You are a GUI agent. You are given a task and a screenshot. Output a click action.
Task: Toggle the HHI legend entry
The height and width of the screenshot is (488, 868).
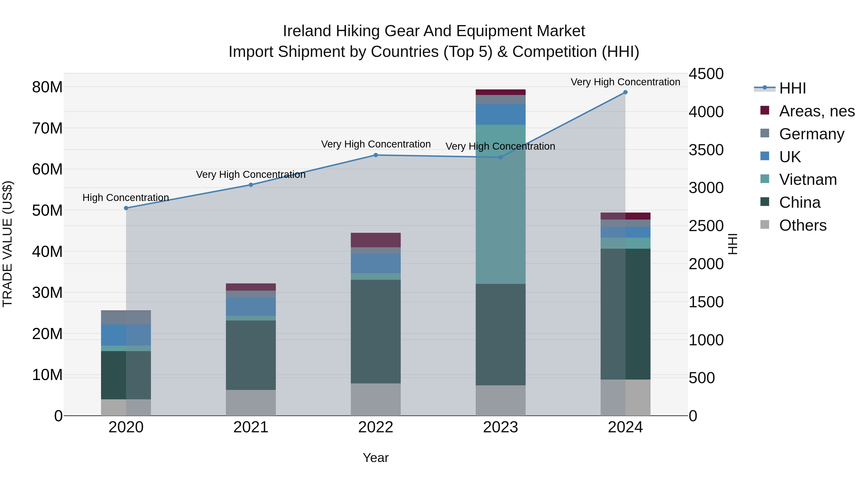[x=780, y=88]
